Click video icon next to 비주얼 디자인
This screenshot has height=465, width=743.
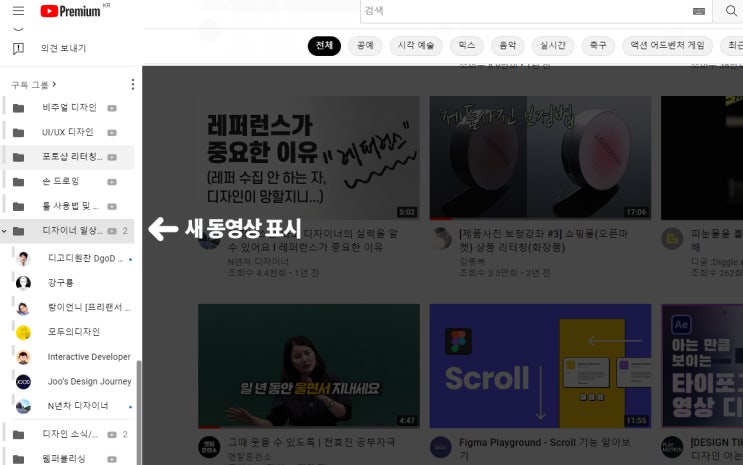[112, 108]
